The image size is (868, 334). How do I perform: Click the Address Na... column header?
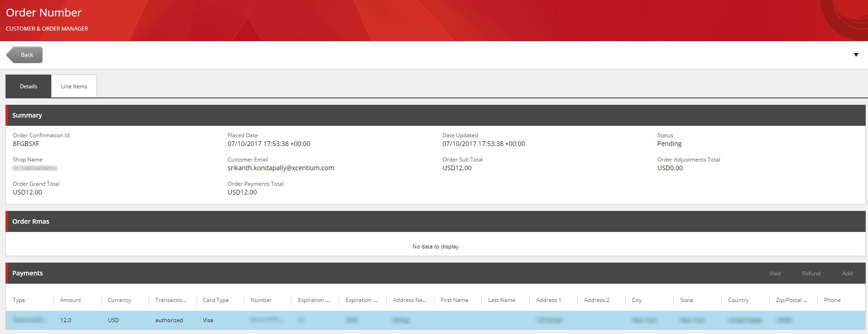click(410, 300)
